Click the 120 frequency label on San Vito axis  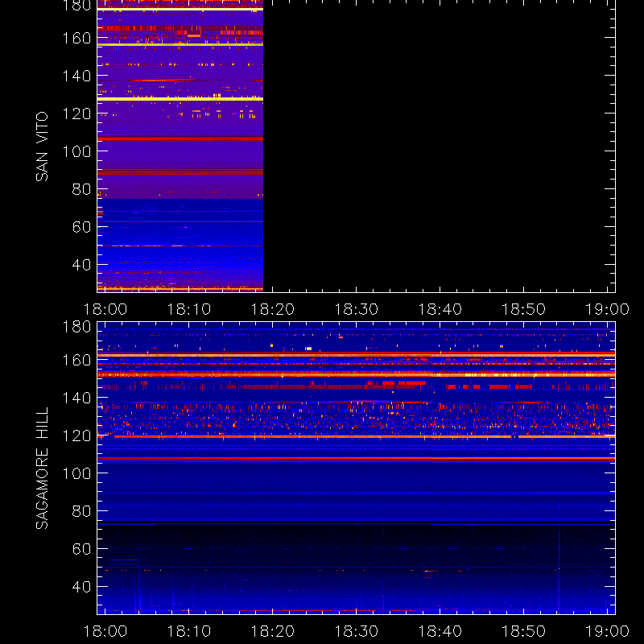(76, 114)
